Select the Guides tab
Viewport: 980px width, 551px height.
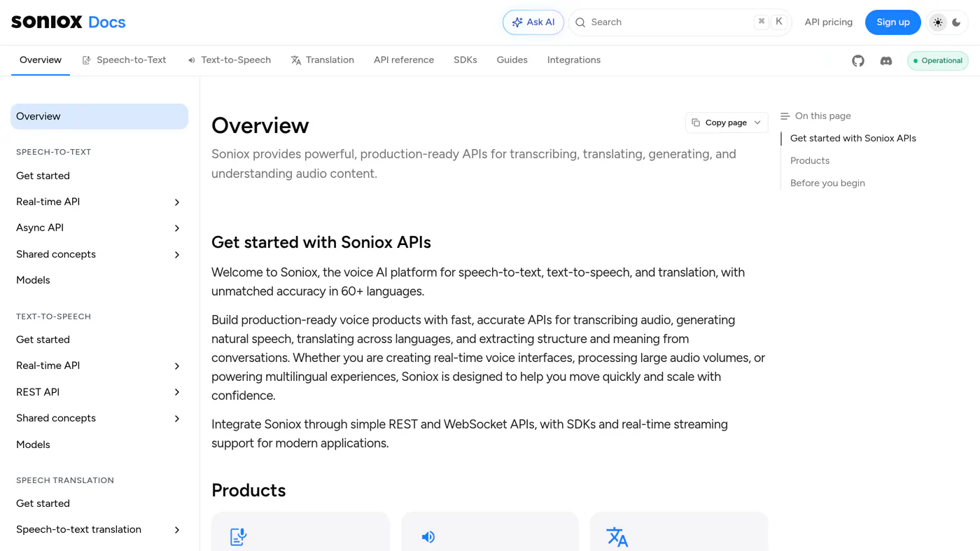coord(512,60)
